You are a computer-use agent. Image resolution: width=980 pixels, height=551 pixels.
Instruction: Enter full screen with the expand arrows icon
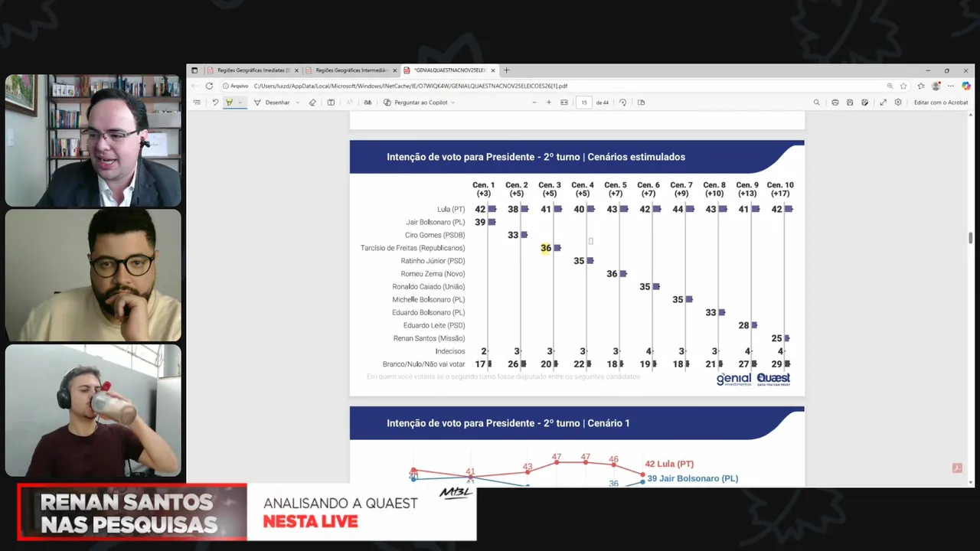(x=883, y=103)
